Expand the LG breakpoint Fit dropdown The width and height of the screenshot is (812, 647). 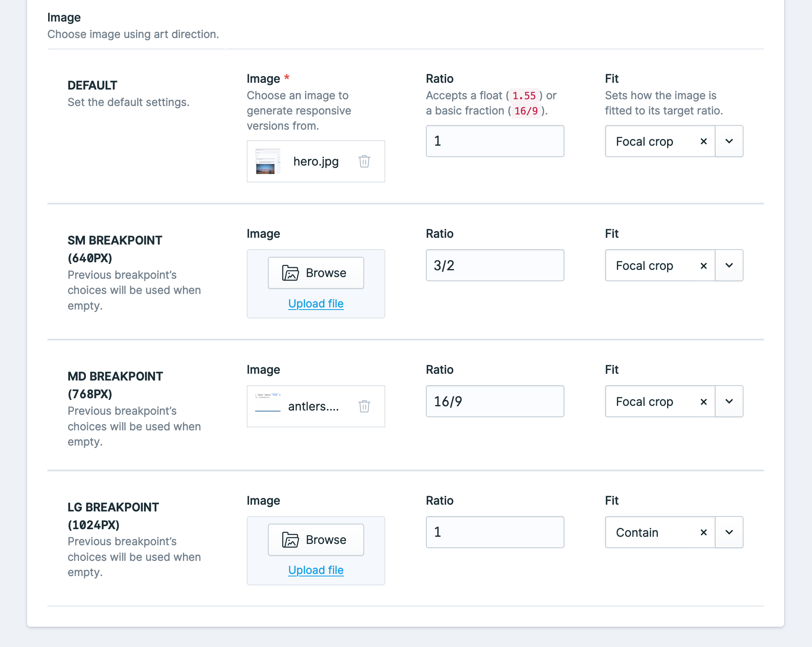point(729,533)
